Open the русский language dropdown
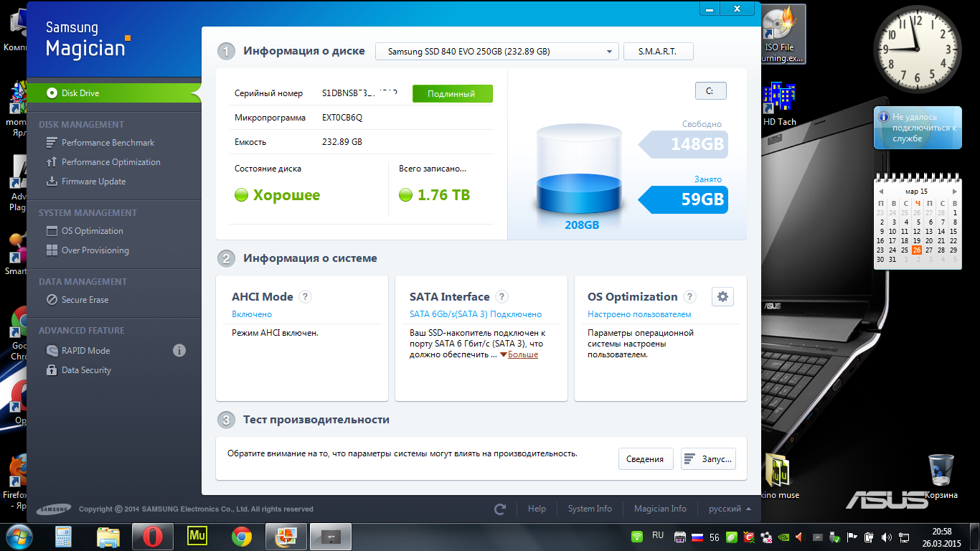Image resolution: width=980 pixels, height=551 pixels. coord(730,509)
